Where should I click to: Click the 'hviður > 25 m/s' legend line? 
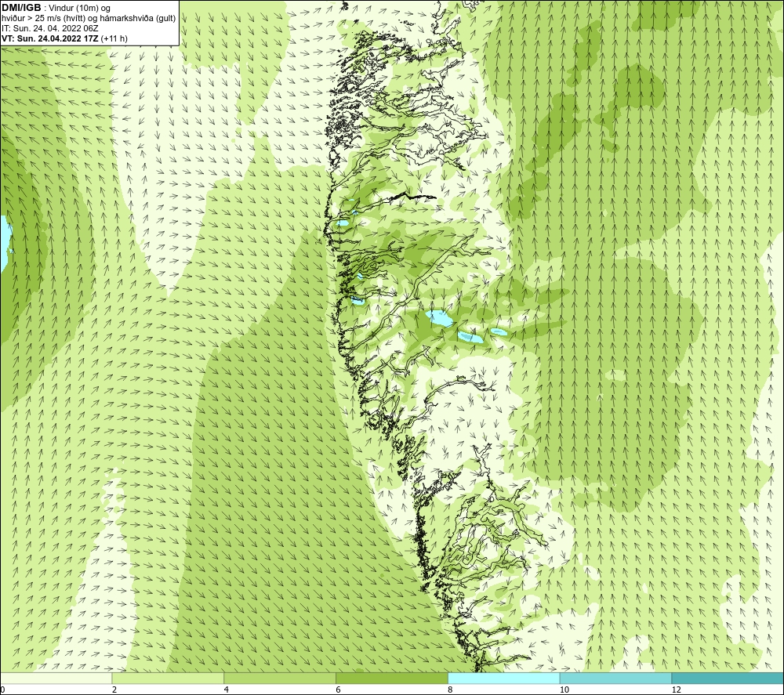point(89,19)
